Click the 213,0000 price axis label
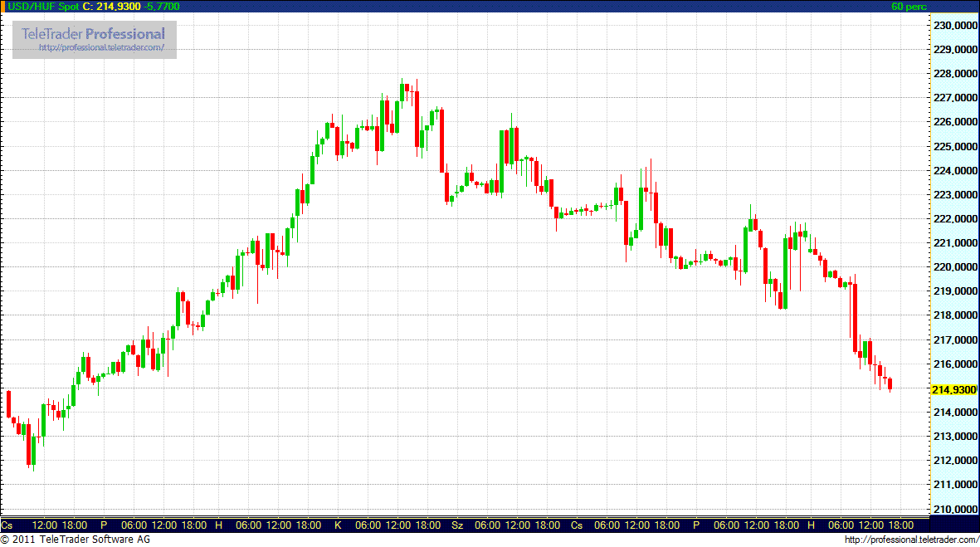Image resolution: width=980 pixels, height=547 pixels. 955,437
